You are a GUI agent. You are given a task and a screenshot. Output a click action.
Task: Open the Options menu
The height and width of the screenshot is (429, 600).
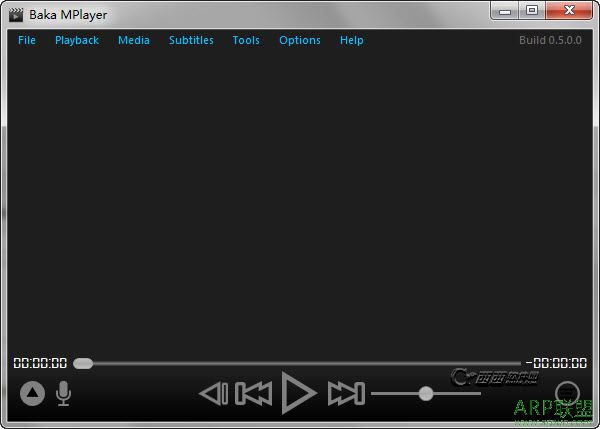[300, 40]
